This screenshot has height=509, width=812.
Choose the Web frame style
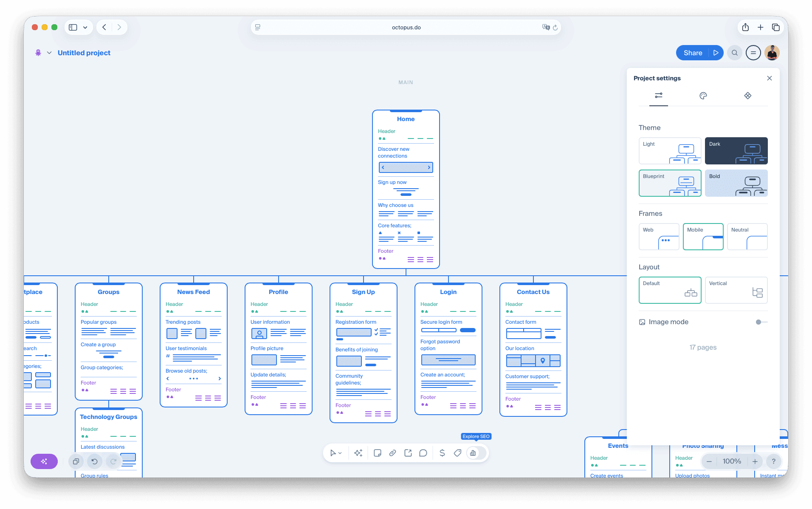click(x=659, y=237)
